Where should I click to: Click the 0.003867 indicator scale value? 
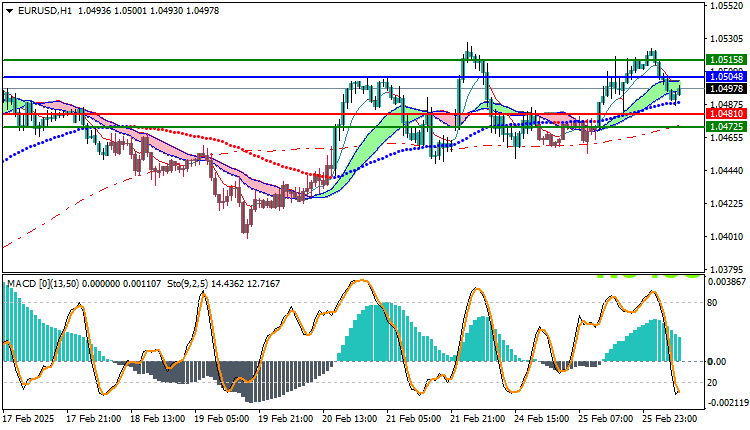click(x=727, y=282)
